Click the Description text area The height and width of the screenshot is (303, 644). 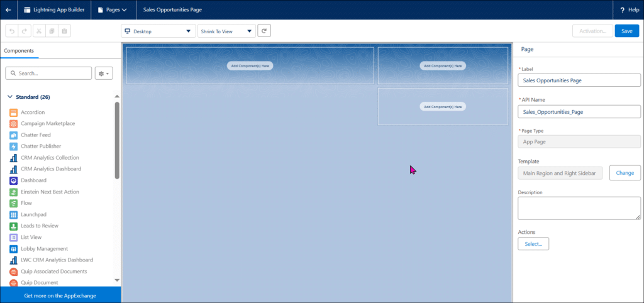point(579,208)
